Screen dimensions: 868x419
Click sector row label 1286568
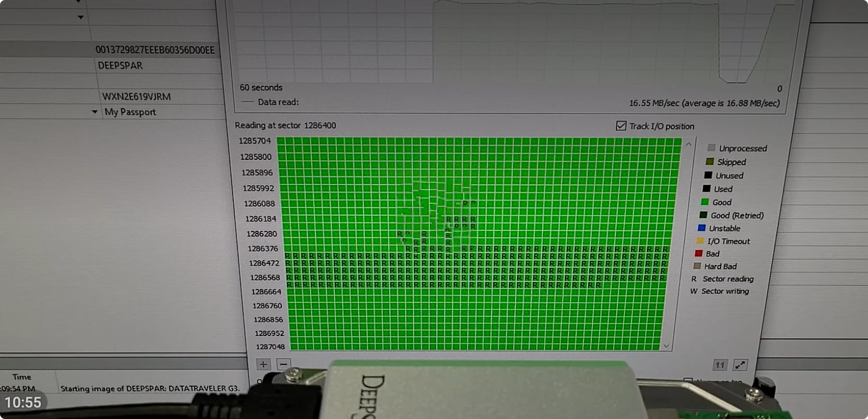click(x=265, y=277)
